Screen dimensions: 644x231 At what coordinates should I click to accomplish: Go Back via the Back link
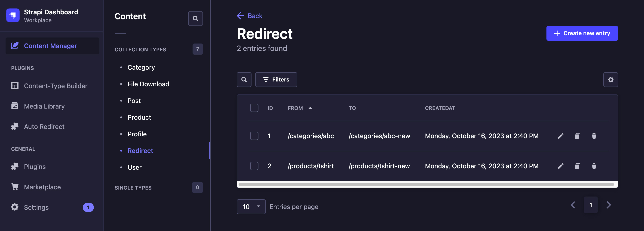pos(249,16)
